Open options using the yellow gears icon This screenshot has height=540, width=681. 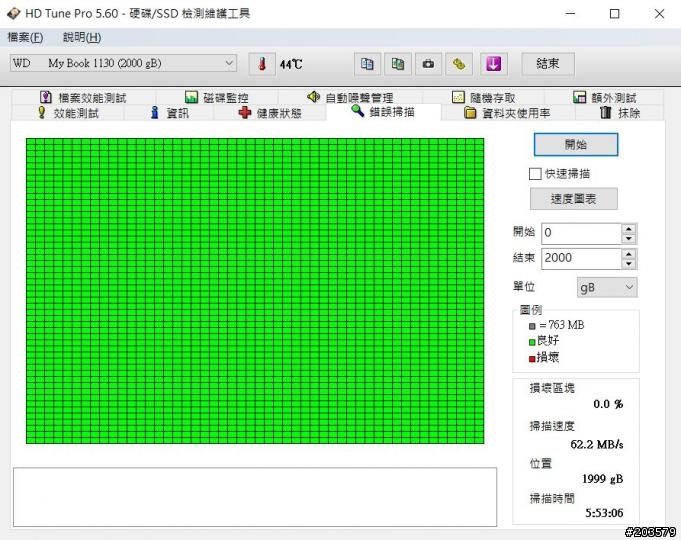[x=459, y=64]
